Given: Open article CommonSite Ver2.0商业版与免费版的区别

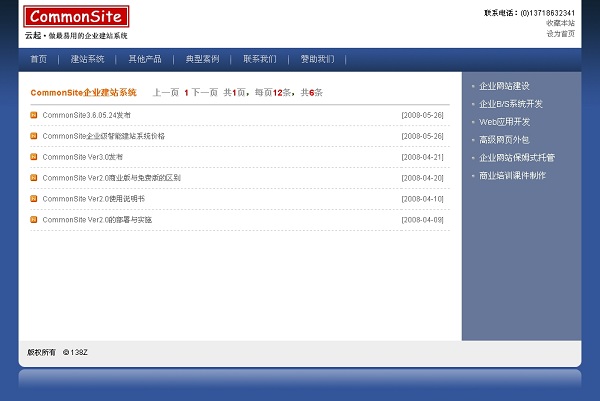Looking at the screenshot, I should (111, 178).
